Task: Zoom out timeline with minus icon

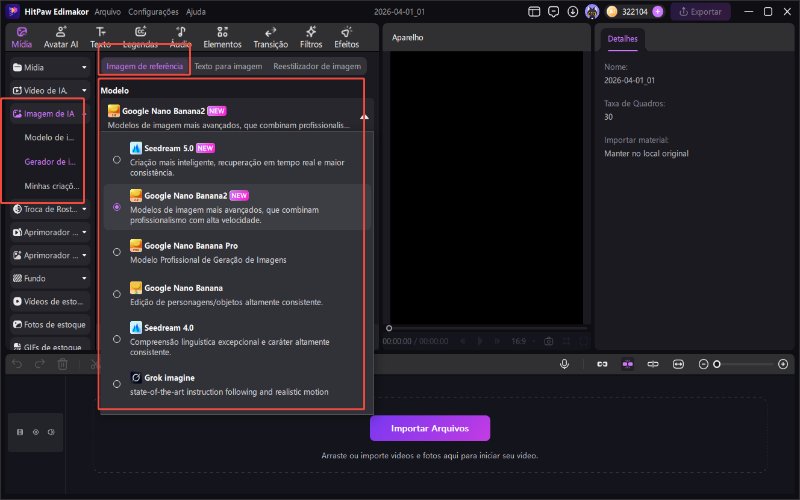Action: pyautogui.click(x=703, y=364)
